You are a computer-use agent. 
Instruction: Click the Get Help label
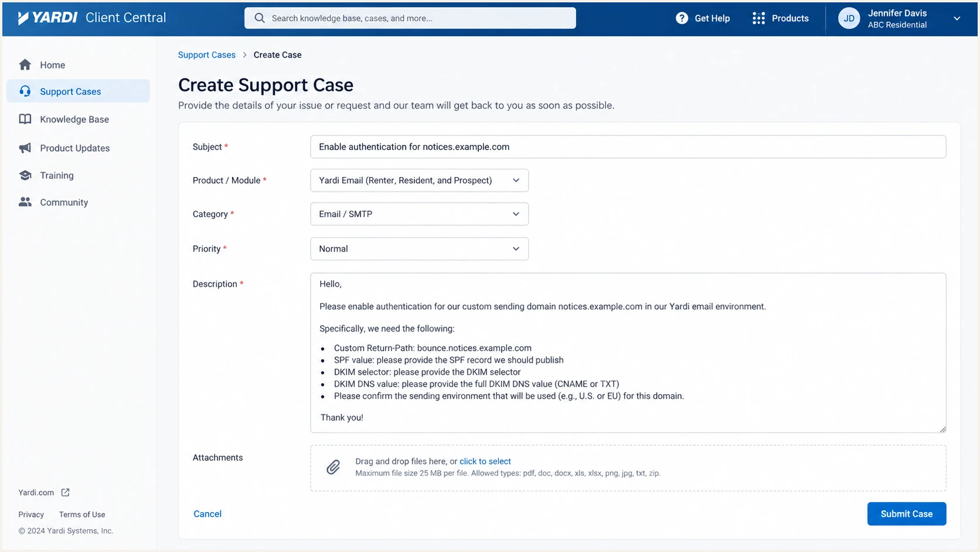click(712, 18)
